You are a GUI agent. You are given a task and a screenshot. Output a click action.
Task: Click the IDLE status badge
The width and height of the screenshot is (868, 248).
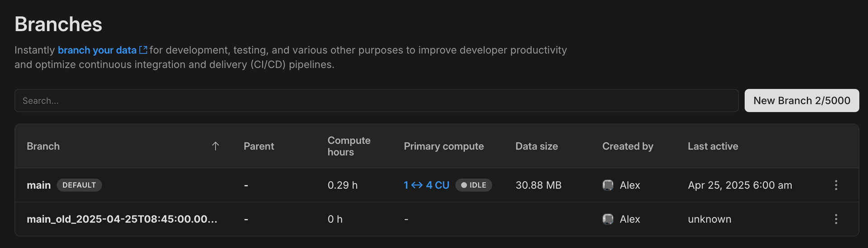click(473, 185)
